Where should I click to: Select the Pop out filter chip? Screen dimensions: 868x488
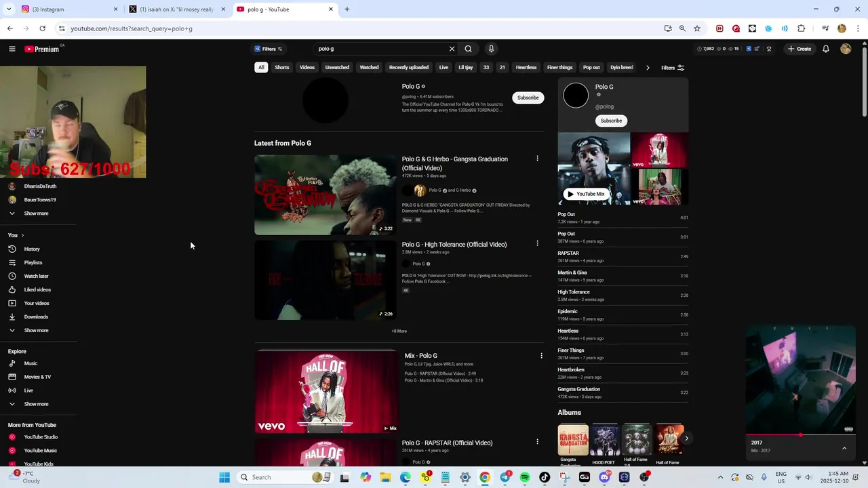pos(591,68)
